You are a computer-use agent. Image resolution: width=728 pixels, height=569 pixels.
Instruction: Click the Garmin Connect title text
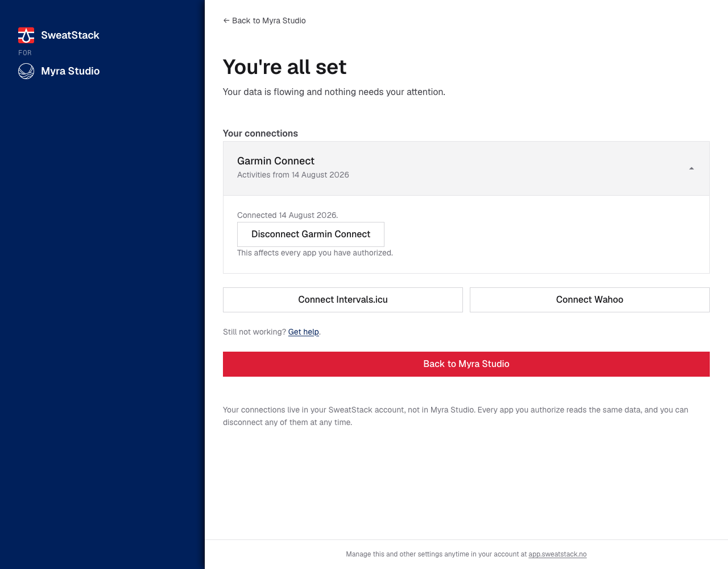pyautogui.click(x=276, y=161)
